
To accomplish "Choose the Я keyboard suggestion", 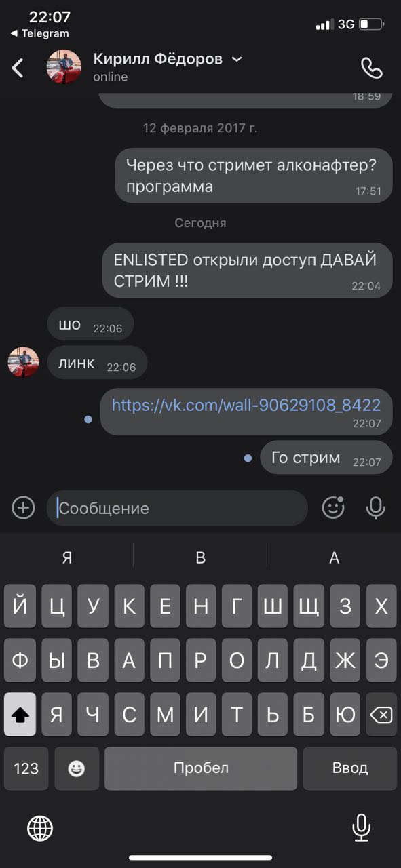I will pos(66,557).
